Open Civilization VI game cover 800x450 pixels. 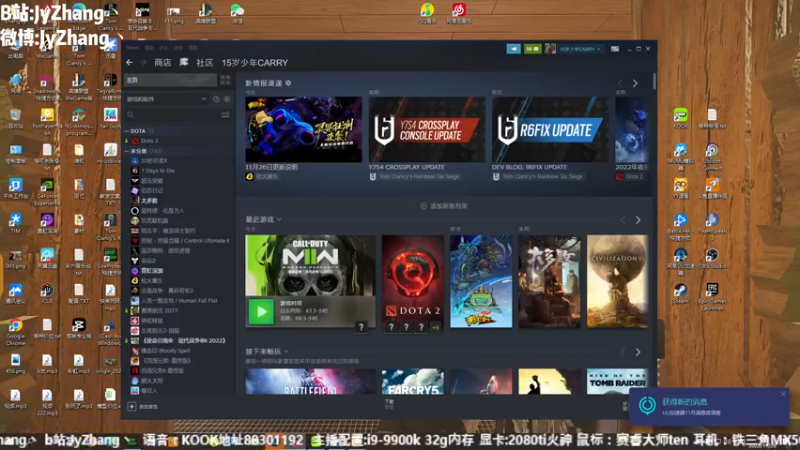point(617,281)
